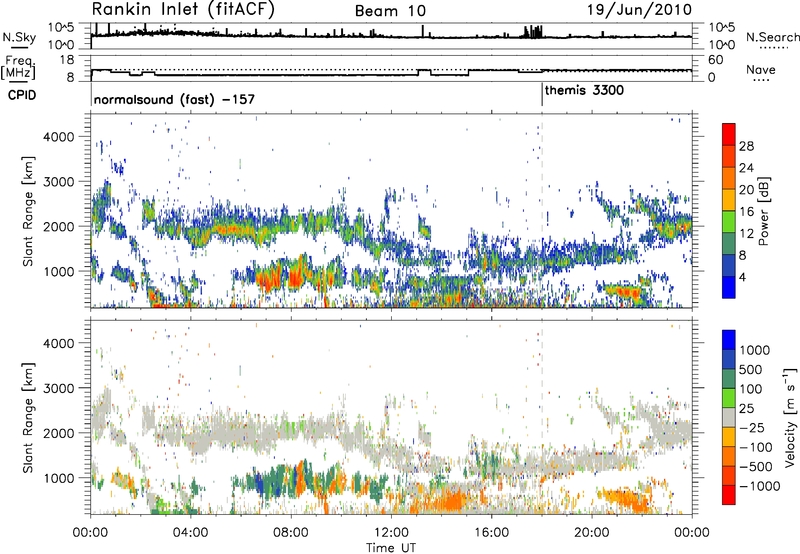Click the power panel "Slant Range [km]" label
800x554 pixels.
coord(28,211)
